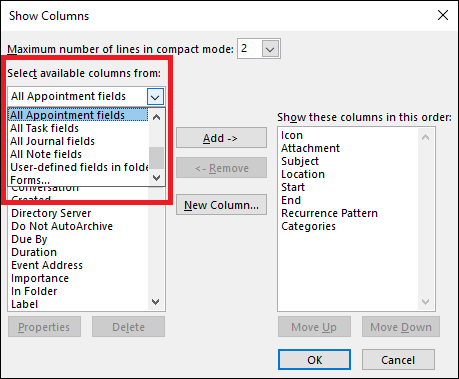Expand the available columns source dropdown arrow
Image resolution: width=459 pixels, height=379 pixels.
[x=155, y=97]
